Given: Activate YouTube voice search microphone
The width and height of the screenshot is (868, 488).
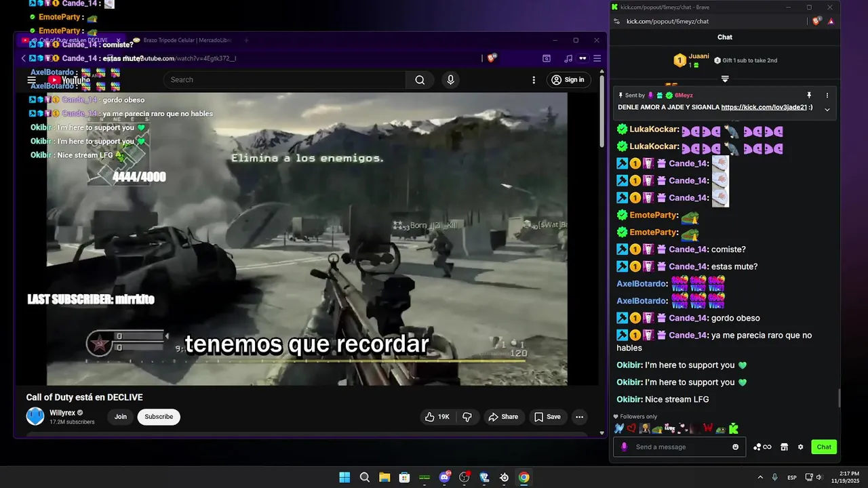Looking at the screenshot, I should tap(450, 80).
